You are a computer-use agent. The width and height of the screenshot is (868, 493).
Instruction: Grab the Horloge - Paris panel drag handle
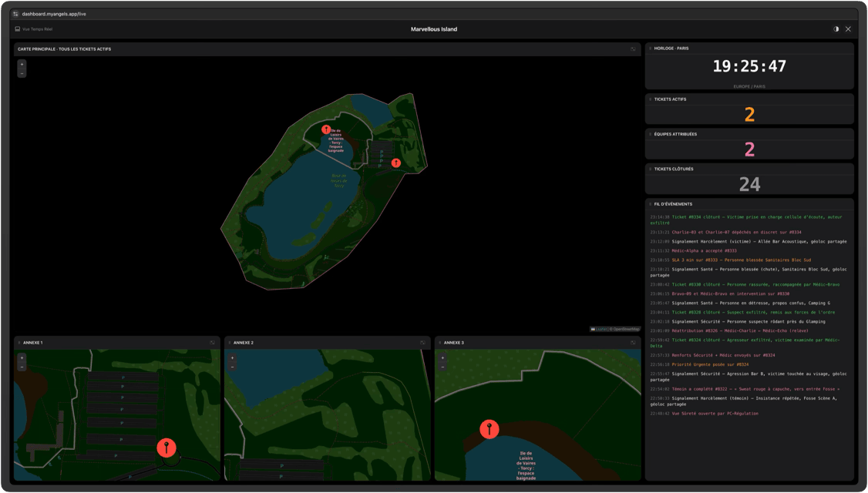point(651,48)
